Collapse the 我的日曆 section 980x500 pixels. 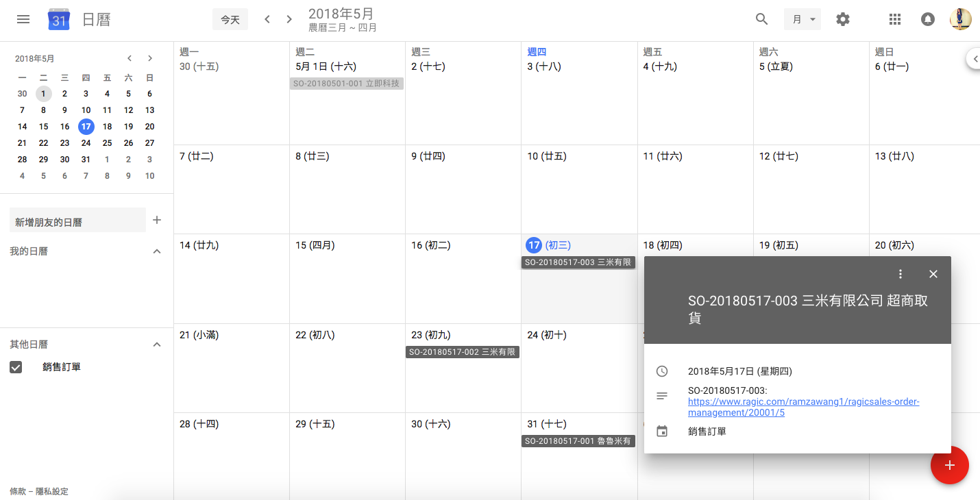tap(157, 251)
